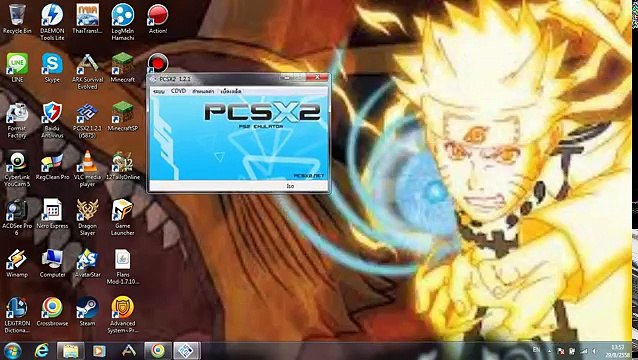Viewport: 638px width, 360px height.
Task: Select the CyberLink YouCam 5 icon
Action: [17, 169]
